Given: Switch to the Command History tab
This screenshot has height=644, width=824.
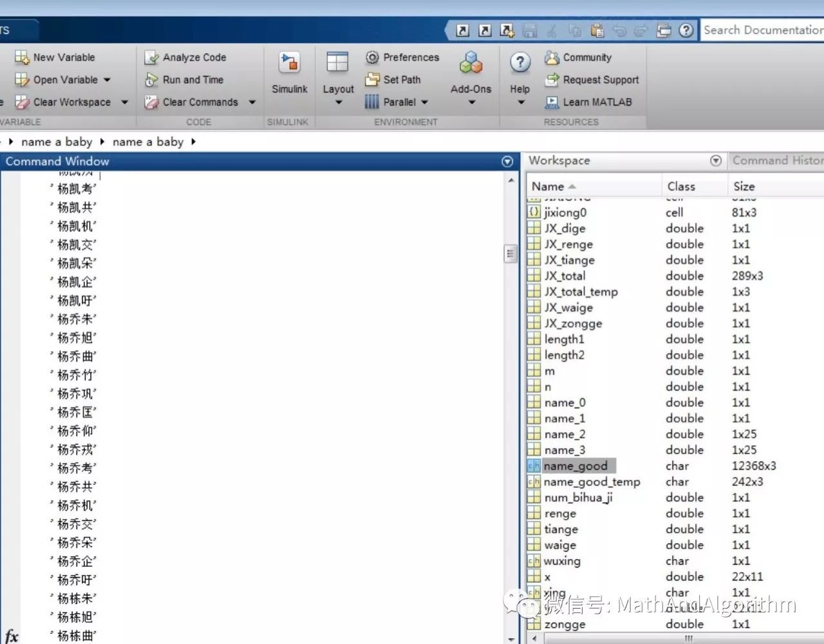Looking at the screenshot, I should [x=777, y=160].
